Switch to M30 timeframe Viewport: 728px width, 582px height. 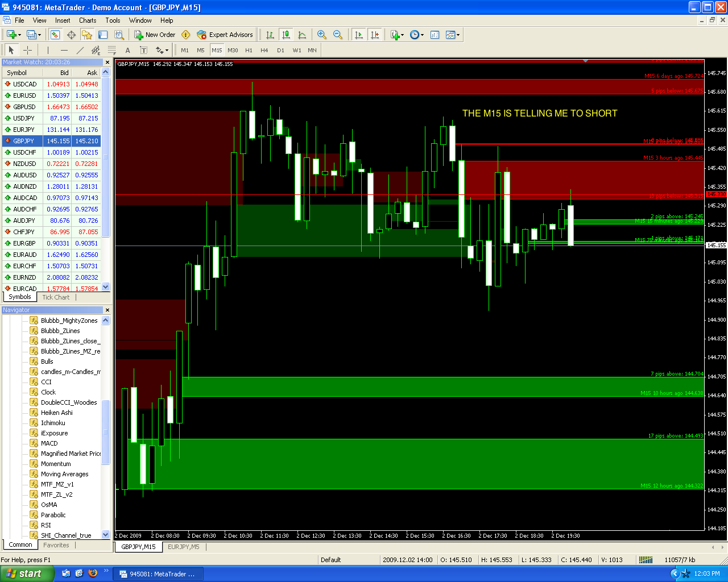pyautogui.click(x=233, y=50)
